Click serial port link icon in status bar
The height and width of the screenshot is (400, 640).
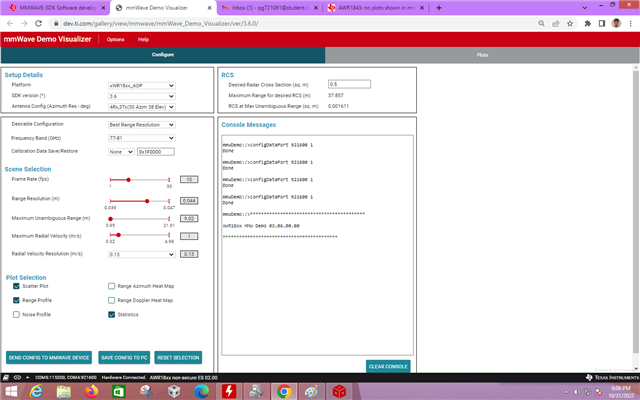point(17,378)
